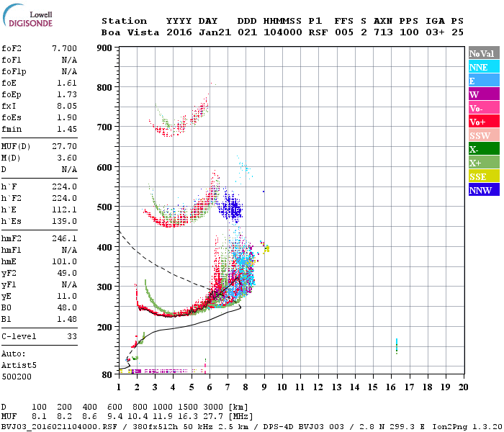Click the 10 MHz x-axis label
Image resolution: width=504 pixels, height=432 pixels.
point(282,387)
